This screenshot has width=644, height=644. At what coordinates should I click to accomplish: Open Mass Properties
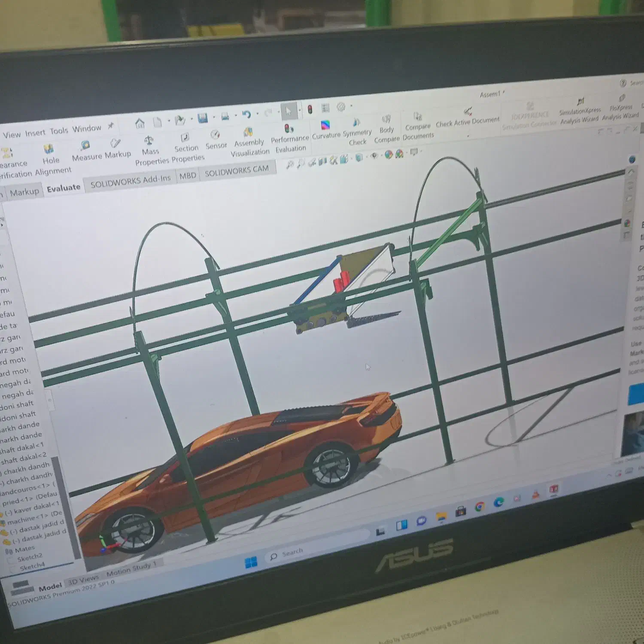[151, 151]
